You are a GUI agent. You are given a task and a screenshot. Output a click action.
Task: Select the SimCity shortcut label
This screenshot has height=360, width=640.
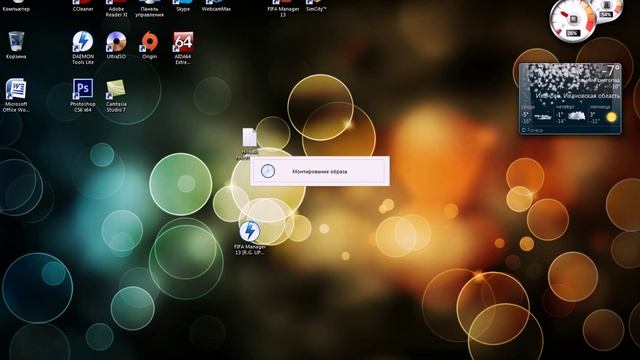(316, 9)
